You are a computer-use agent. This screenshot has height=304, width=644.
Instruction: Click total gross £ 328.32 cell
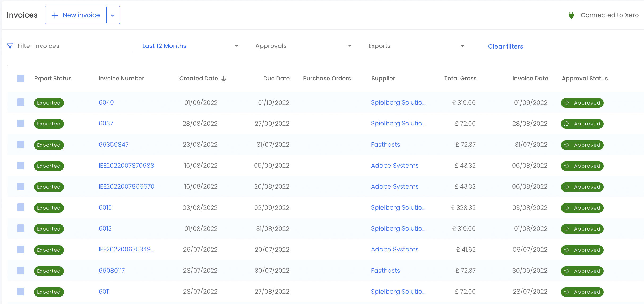tap(463, 208)
